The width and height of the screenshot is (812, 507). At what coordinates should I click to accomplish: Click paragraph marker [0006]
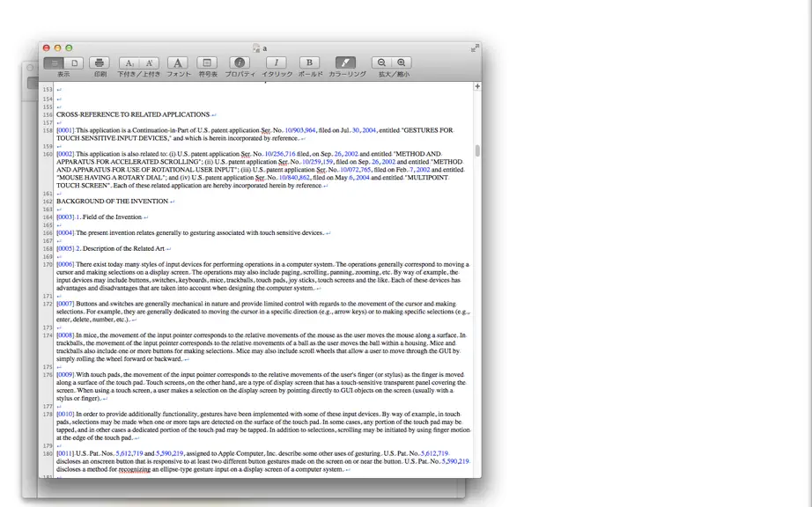65,264
